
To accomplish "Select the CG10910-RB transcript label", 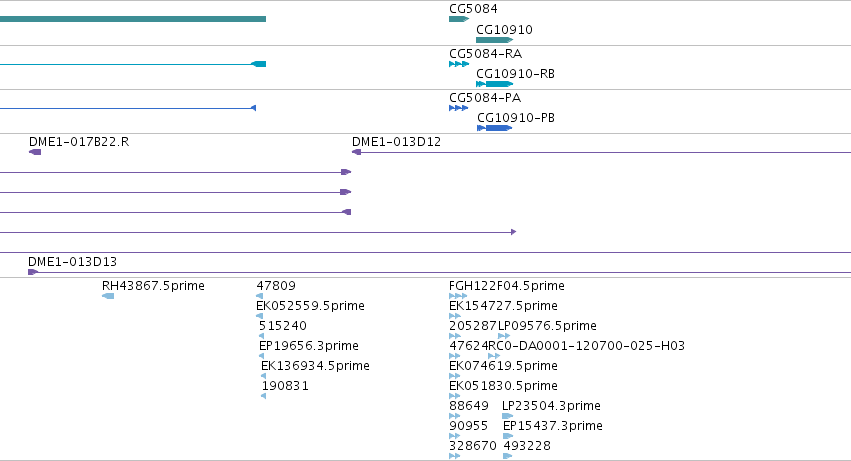I will (515, 74).
